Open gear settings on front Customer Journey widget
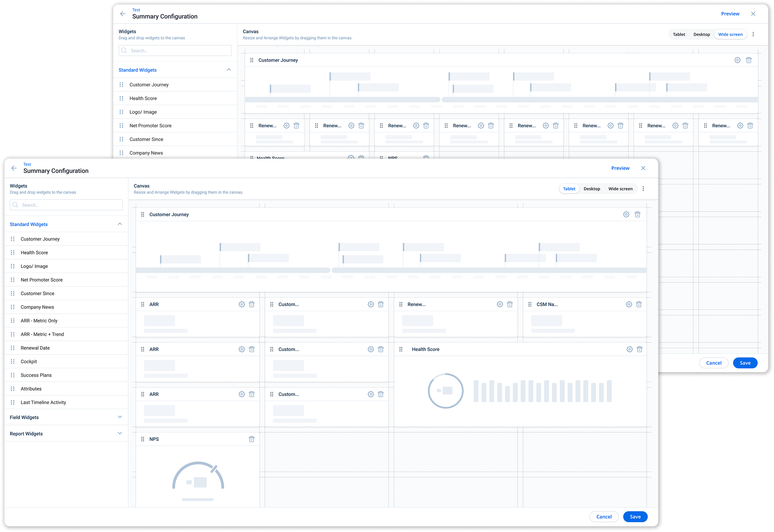The image size is (774, 532). pos(626,214)
